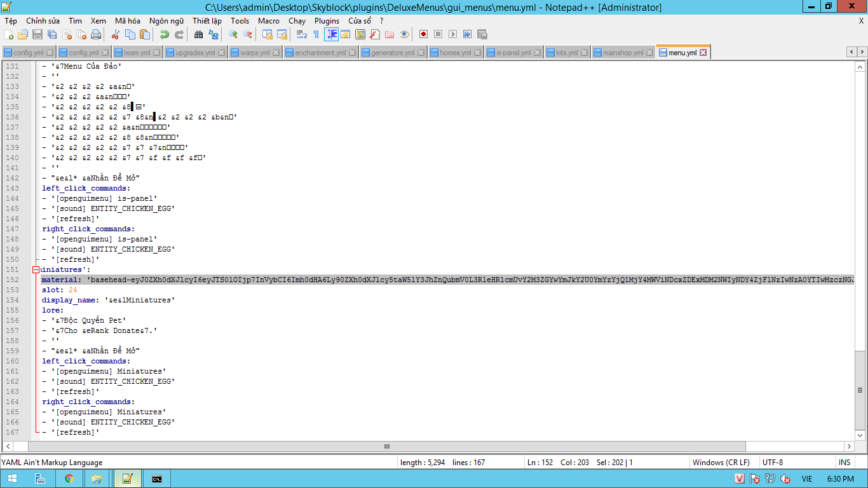Close the kits.yml tab
The image size is (868, 488).
pyautogui.click(x=585, y=53)
